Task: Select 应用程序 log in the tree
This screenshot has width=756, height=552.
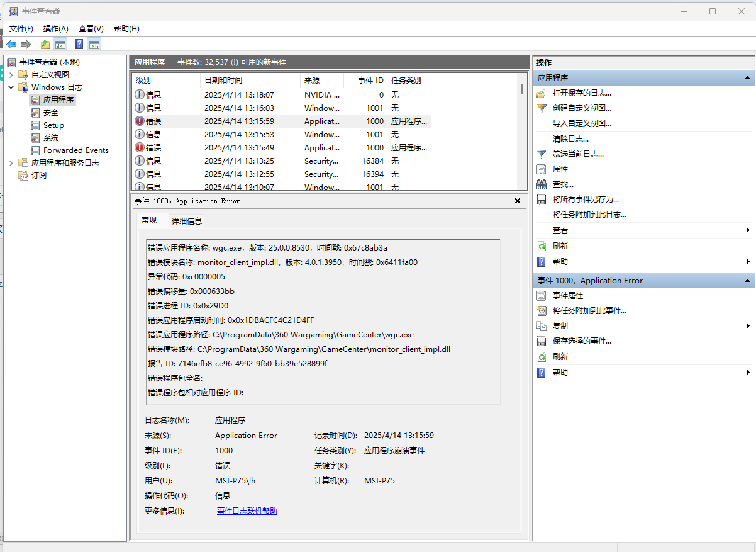Action: pyautogui.click(x=58, y=99)
